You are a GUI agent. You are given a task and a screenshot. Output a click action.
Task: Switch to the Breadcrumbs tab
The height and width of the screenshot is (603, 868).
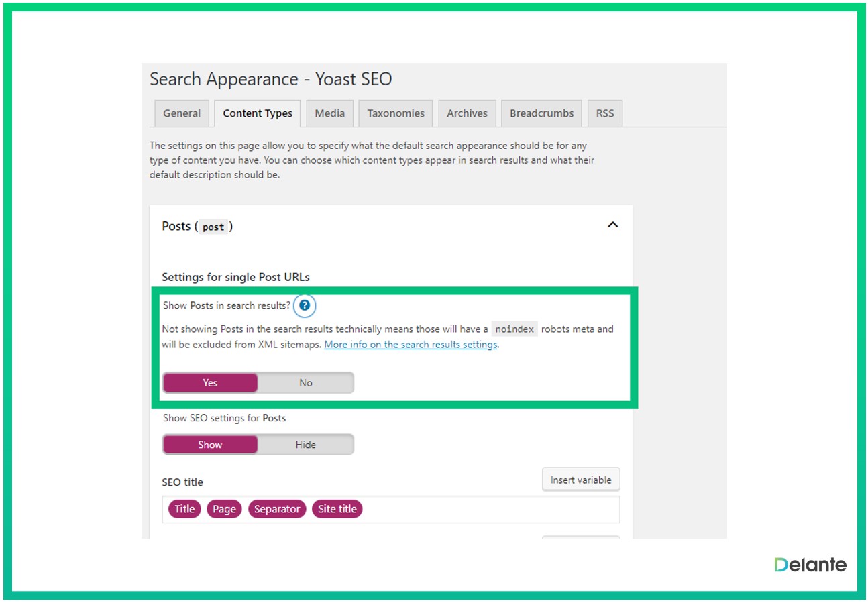click(542, 113)
